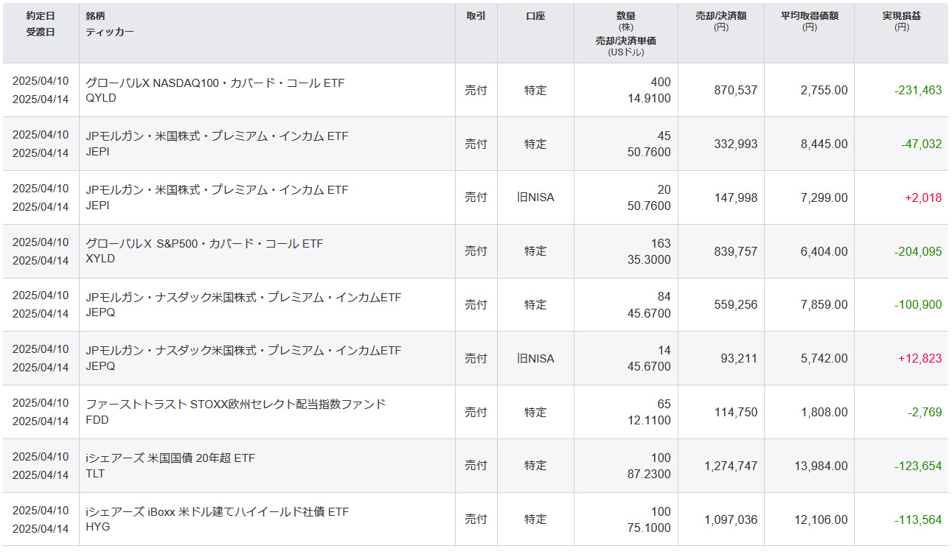Select the iシェアーズ iBoxx ハイイールド社債 ETF name
The image size is (952, 560).
[x=218, y=511]
